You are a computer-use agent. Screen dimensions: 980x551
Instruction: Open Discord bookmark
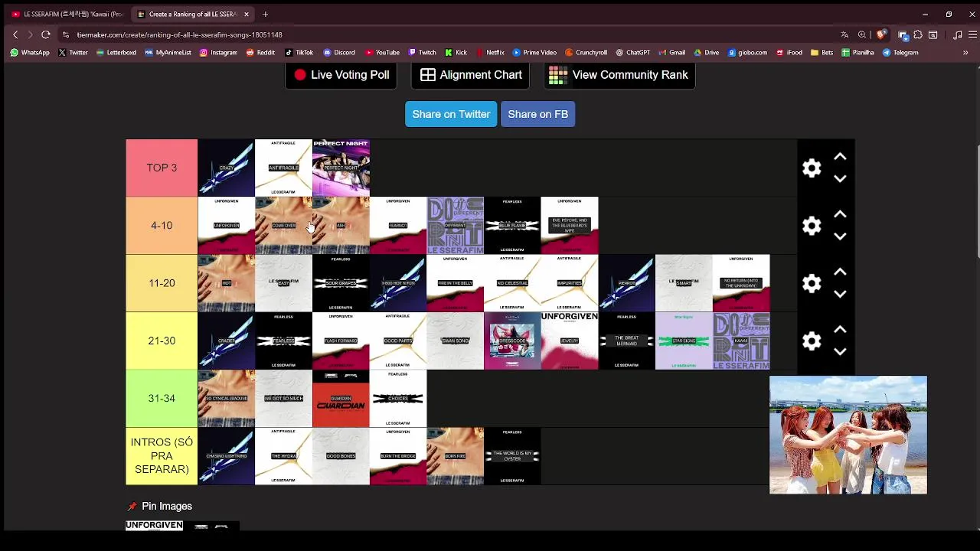pos(339,53)
